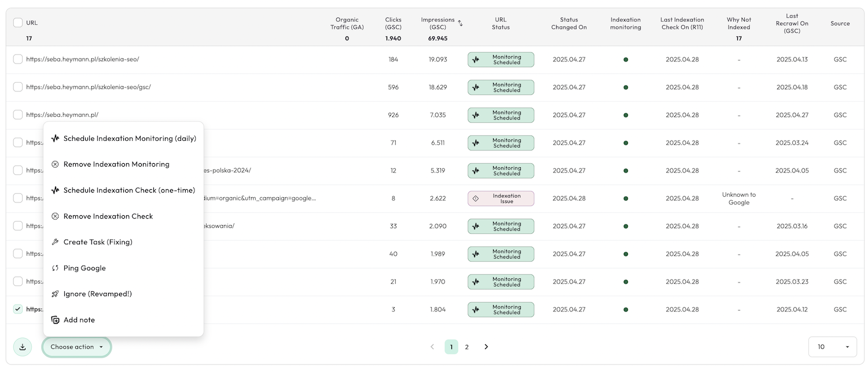Check the box for szkolenia-seo/gsc/ URL row
Viewport: 868px width, 371px height.
click(18, 87)
